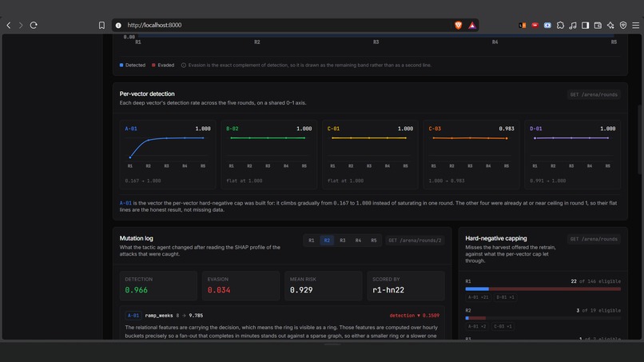Screen dimensions: 644x362
Task: Toggle the browser sidebar panel
Action: 585,25
